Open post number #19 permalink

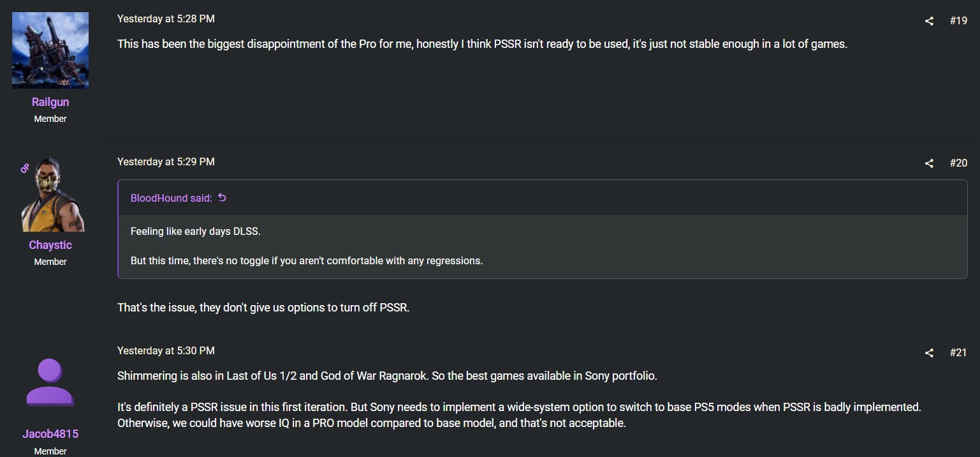958,20
